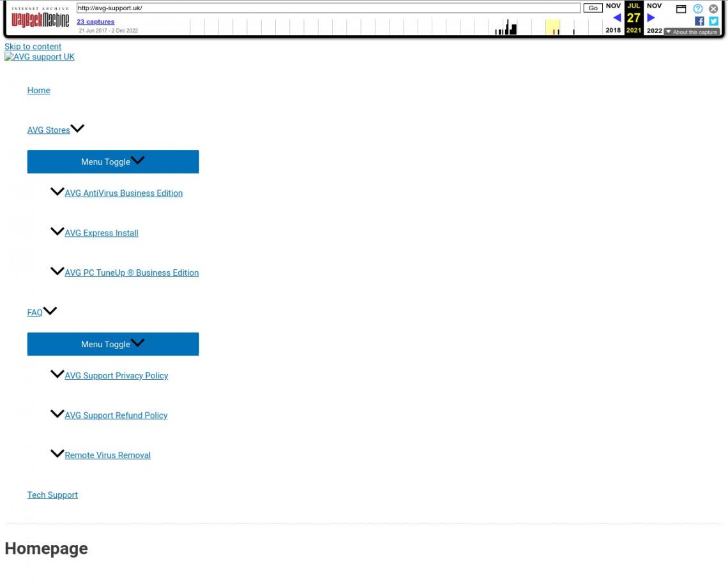Open the Tech Support menu item
Screen dimensions: 728x582
click(52, 495)
